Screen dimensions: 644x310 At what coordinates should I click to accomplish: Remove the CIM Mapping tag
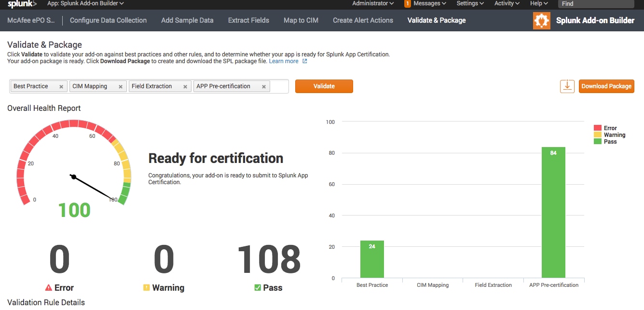[120, 87]
